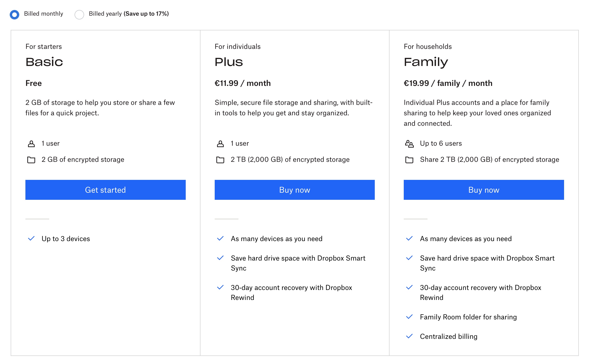Choose the Billed yearly radio option

coord(79,14)
